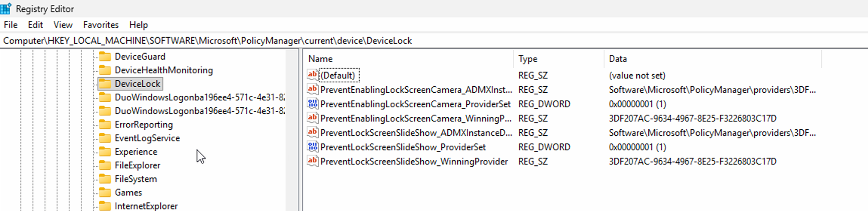
Task: Click the DeviceGuard folder icon
Action: 105,57
